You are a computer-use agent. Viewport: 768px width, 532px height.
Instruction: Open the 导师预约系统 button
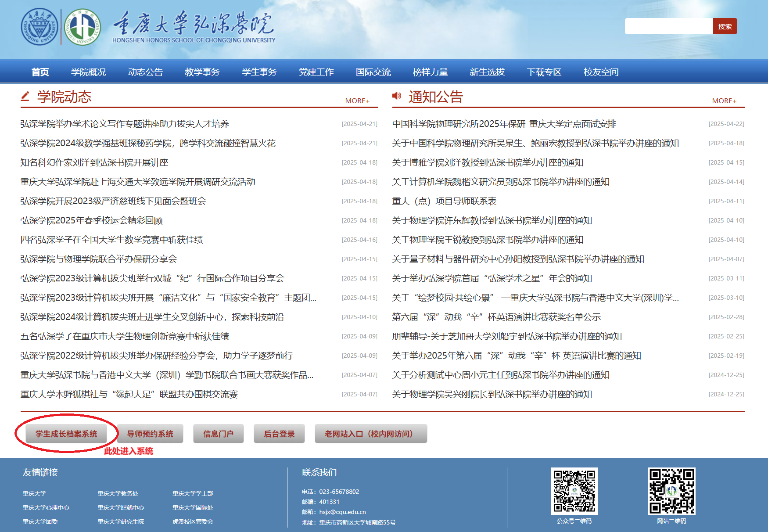[150, 434]
